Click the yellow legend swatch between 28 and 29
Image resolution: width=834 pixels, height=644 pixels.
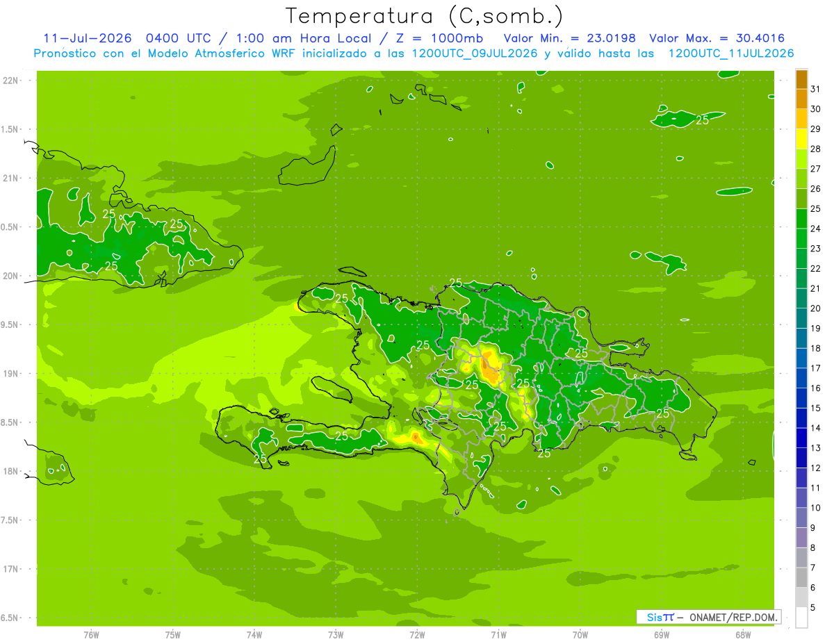click(x=801, y=139)
